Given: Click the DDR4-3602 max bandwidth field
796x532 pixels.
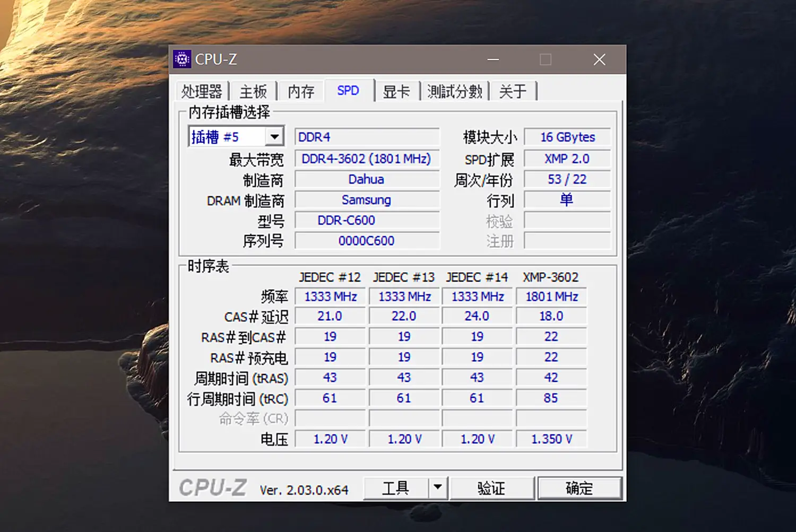Looking at the screenshot, I should point(367,159).
